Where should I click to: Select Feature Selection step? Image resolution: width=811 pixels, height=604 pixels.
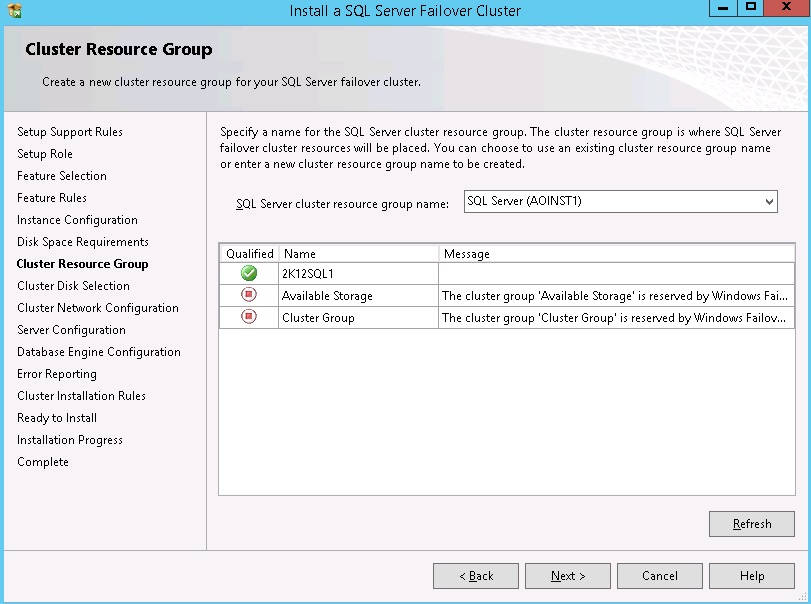pyautogui.click(x=62, y=176)
